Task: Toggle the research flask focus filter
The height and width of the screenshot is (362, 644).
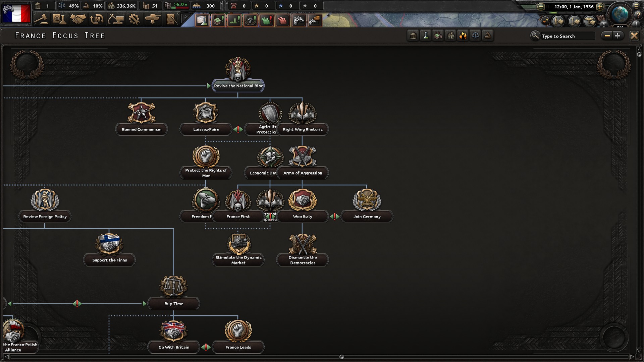Action: [426, 36]
